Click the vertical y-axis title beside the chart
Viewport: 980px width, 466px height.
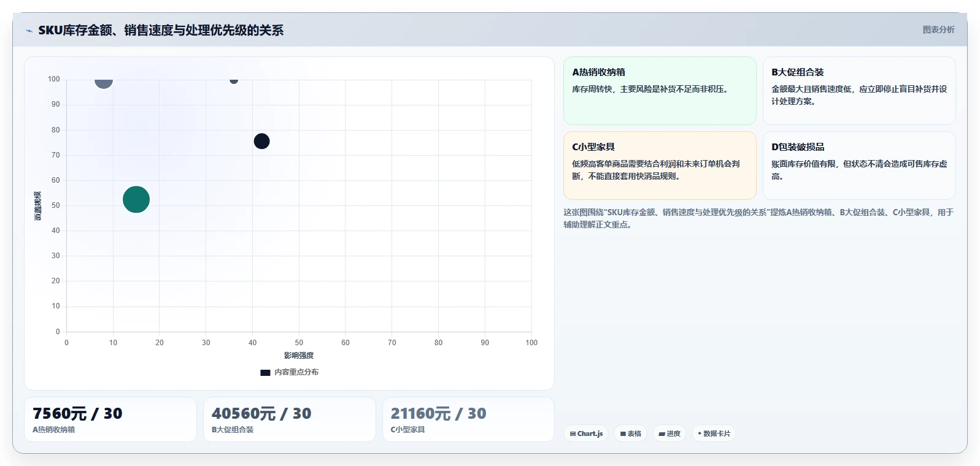coord(38,206)
